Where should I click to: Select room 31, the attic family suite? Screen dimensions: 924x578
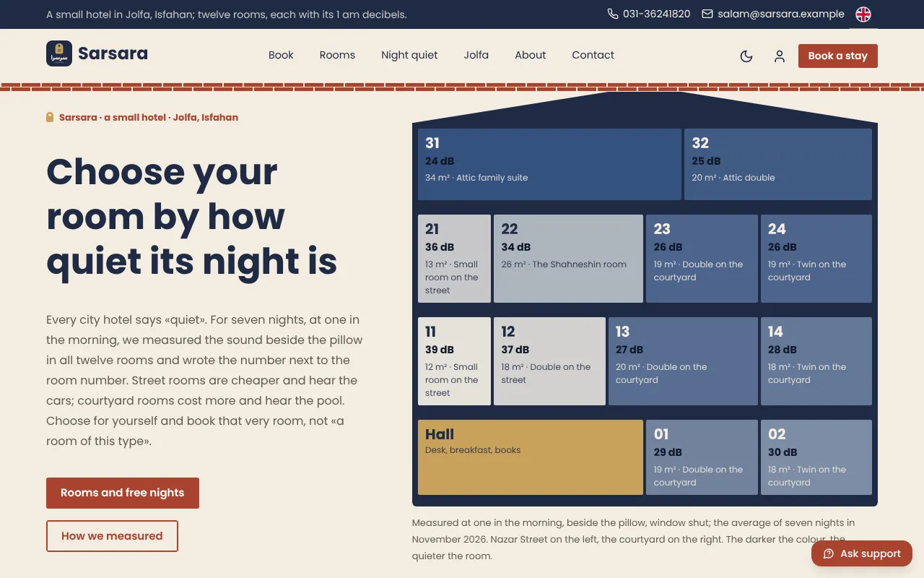pos(549,164)
